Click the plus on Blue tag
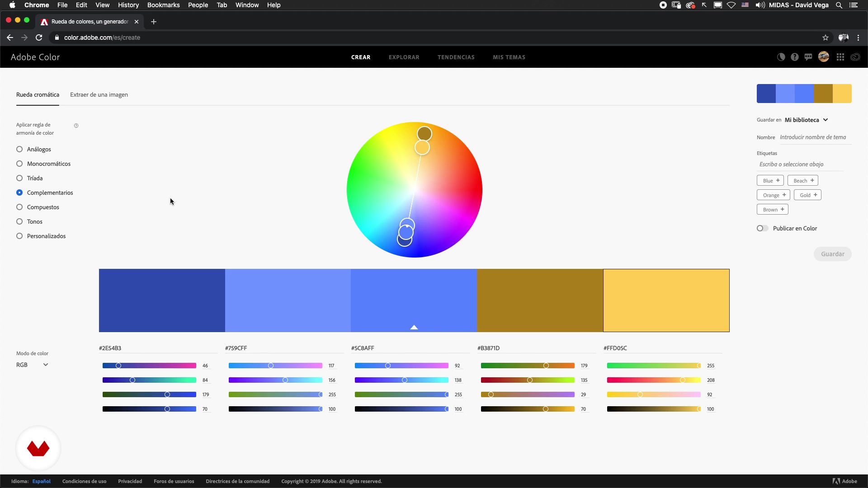 pos(778,180)
